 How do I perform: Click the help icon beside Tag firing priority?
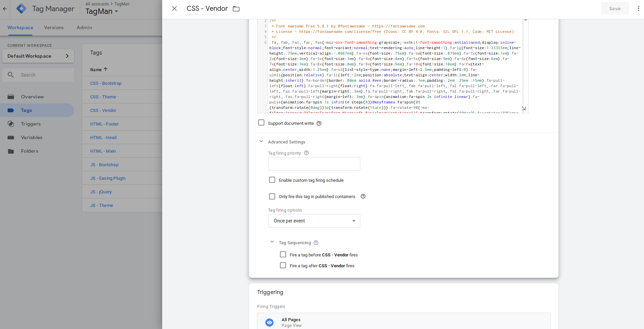click(x=306, y=153)
